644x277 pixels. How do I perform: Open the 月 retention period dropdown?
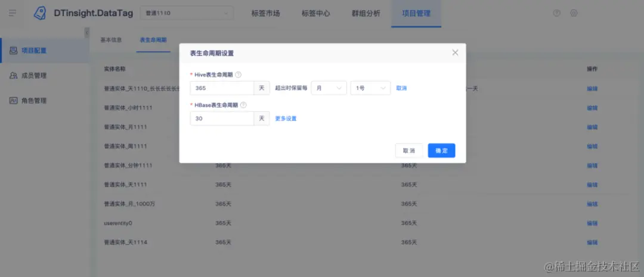pos(329,88)
